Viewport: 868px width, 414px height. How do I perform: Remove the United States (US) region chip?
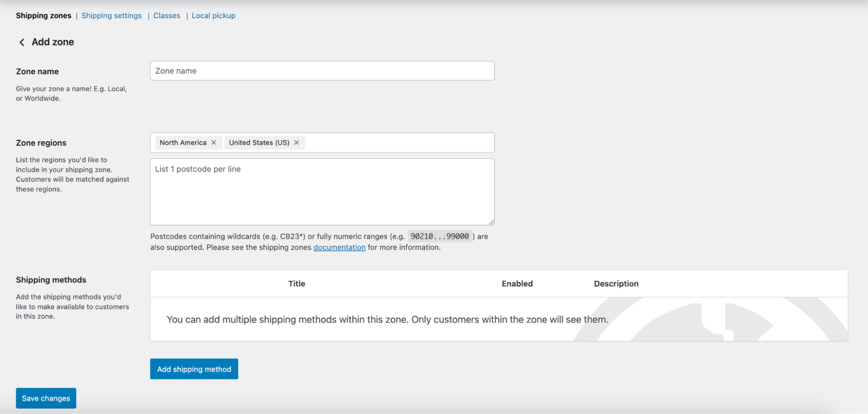296,142
